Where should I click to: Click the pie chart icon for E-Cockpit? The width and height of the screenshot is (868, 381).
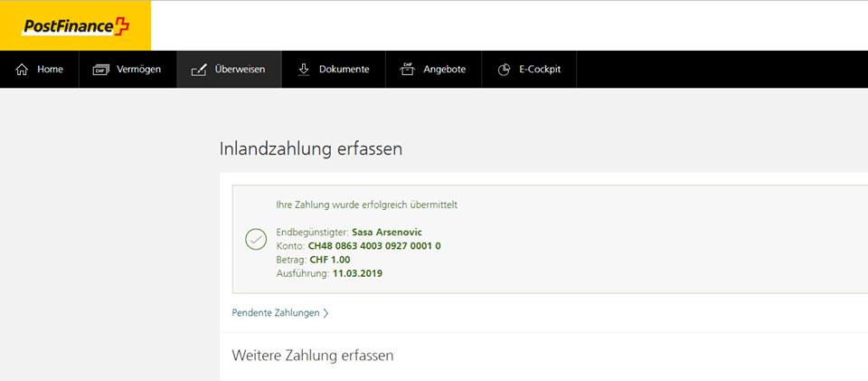coord(504,70)
